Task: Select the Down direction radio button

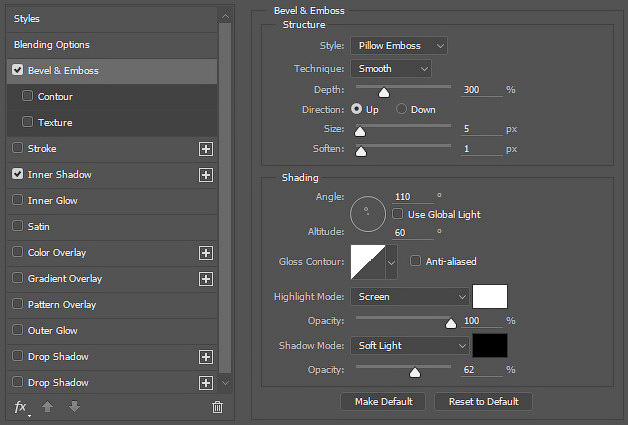Action: pyautogui.click(x=401, y=109)
